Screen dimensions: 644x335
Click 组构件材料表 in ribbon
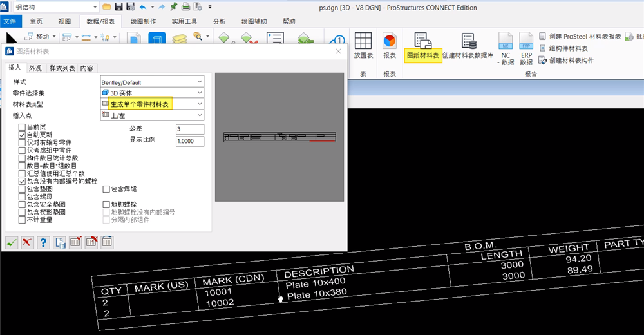563,48
